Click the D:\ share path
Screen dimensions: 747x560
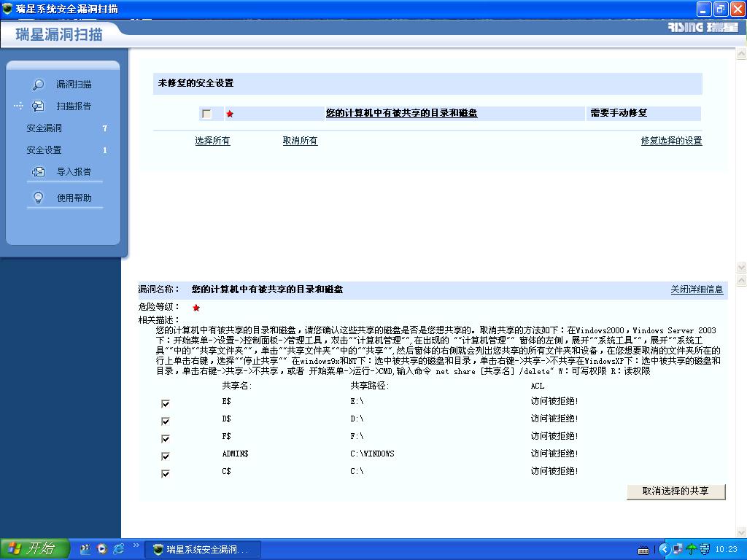(x=357, y=419)
